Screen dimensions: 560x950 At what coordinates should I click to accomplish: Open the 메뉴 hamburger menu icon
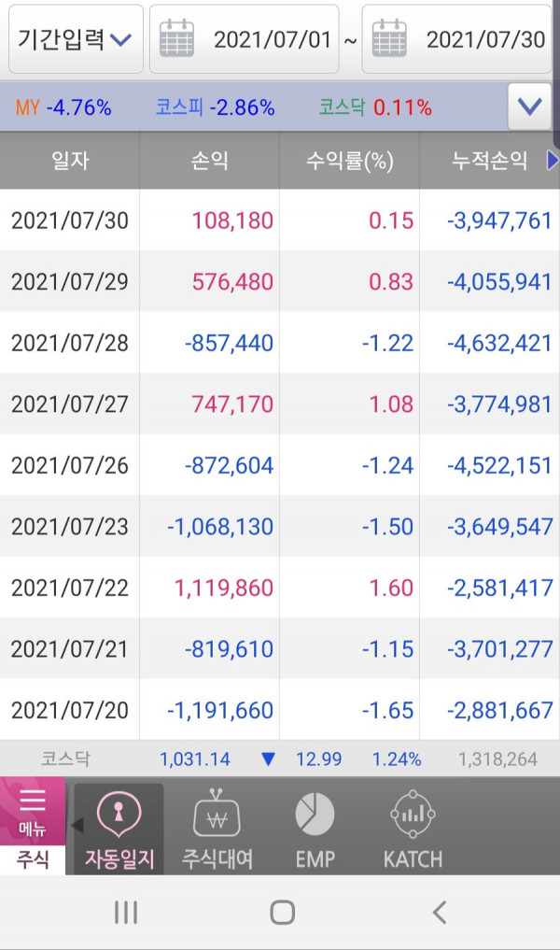(x=32, y=801)
